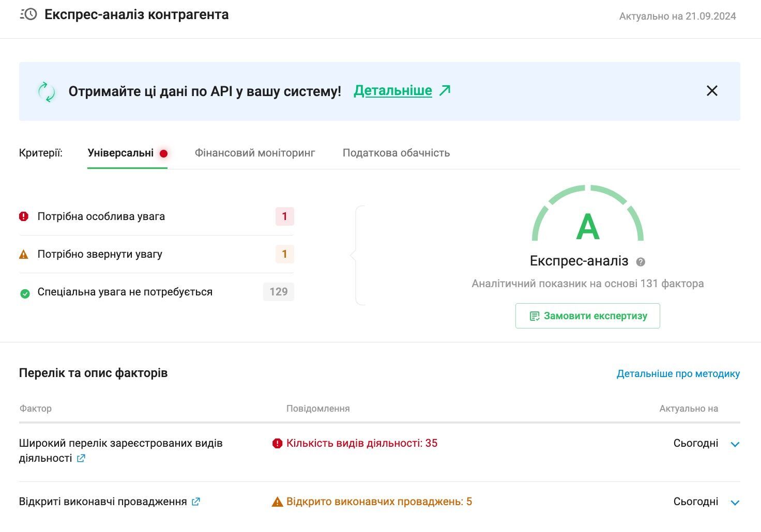Expand the 'Відкриті виконавчі провадження' row chevron

[x=735, y=503]
